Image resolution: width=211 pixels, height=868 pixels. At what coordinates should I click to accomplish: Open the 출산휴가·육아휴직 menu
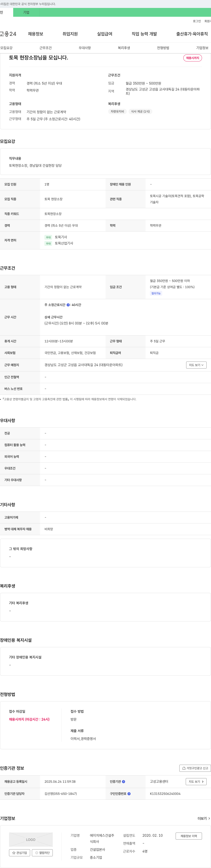[192, 34]
